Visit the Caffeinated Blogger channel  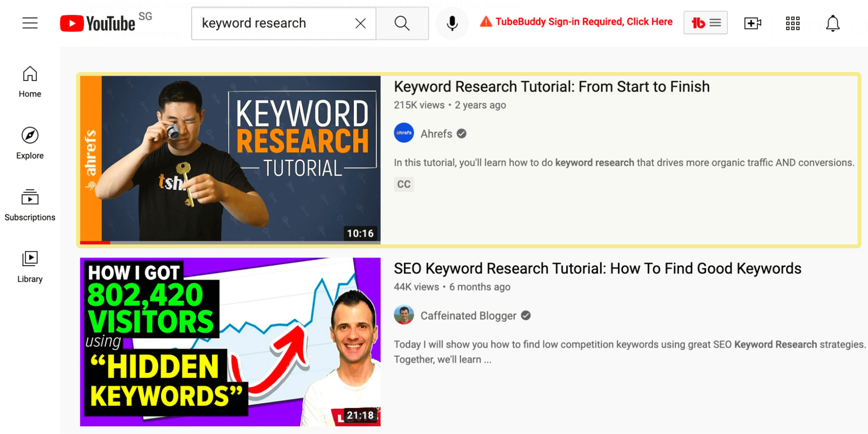(x=468, y=316)
